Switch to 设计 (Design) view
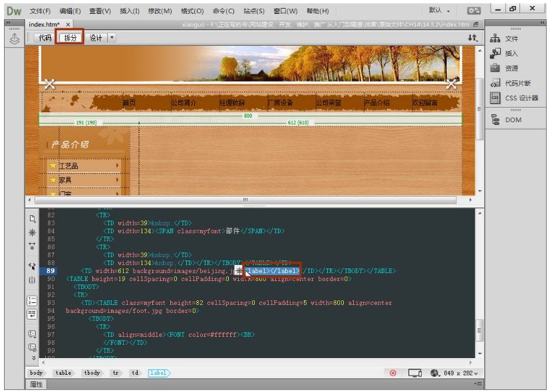 [x=96, y=38]
